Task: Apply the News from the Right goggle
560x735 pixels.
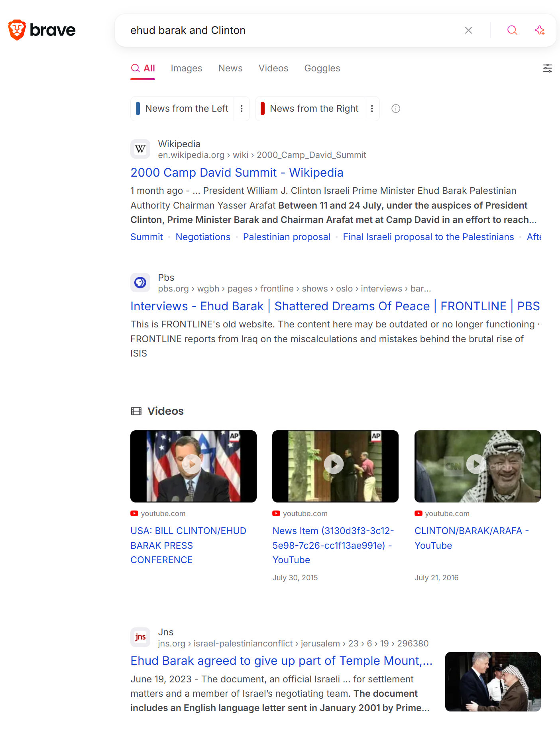Action: 310,108
